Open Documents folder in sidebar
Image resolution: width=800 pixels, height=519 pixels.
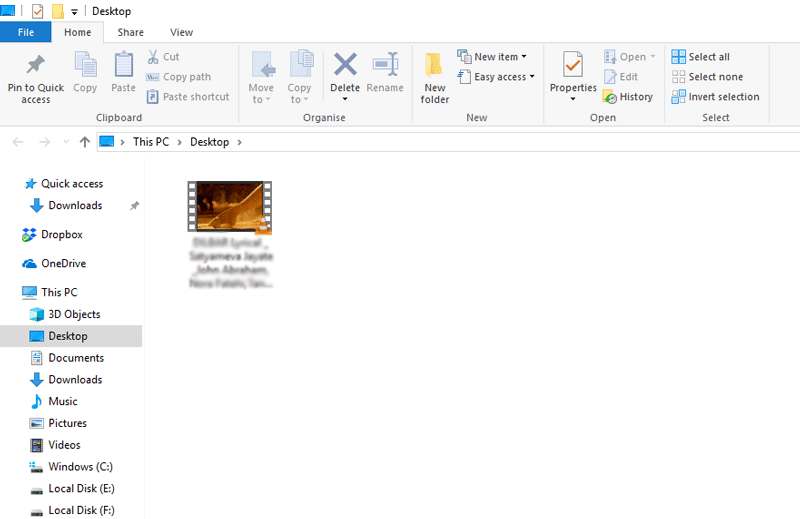point(67,358)
